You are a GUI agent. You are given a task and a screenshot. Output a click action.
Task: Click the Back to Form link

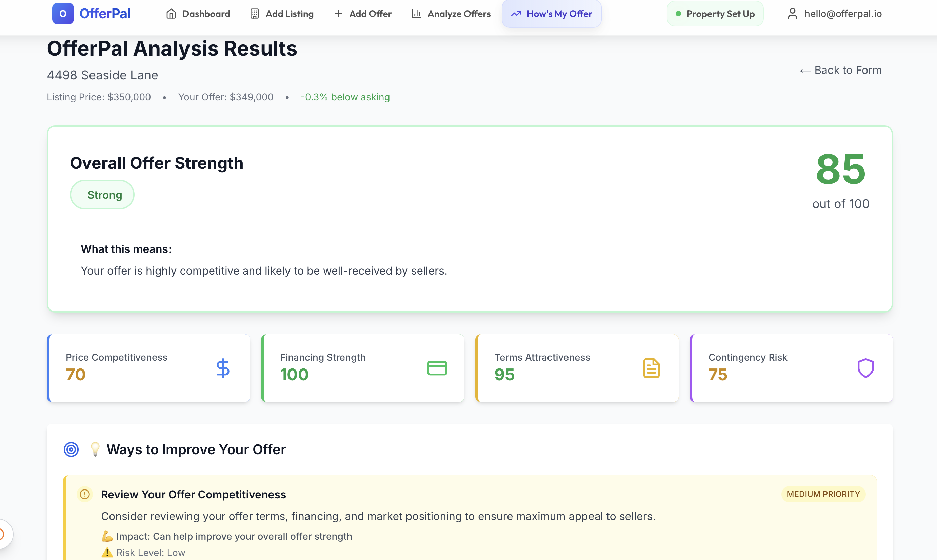840,70
